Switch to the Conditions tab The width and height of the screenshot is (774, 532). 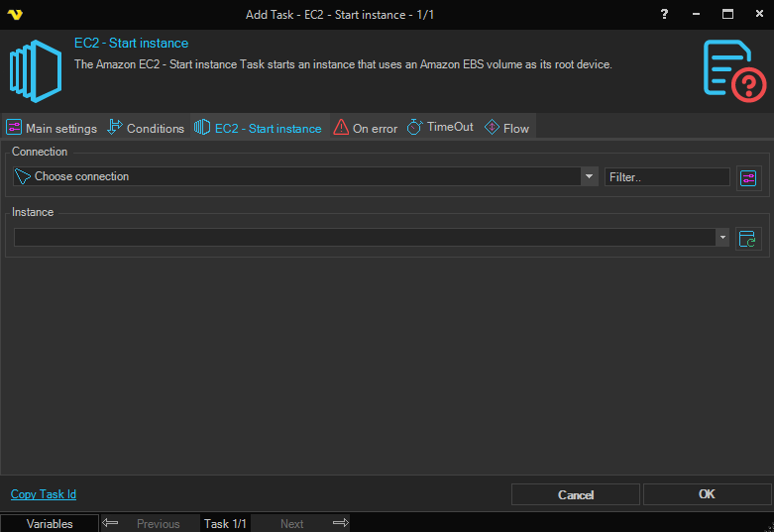coord(146,128)
